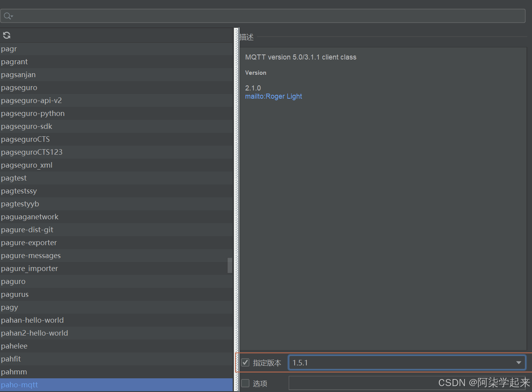
Task: Select the pagsanjan package
Action: (x=116, y=74)
